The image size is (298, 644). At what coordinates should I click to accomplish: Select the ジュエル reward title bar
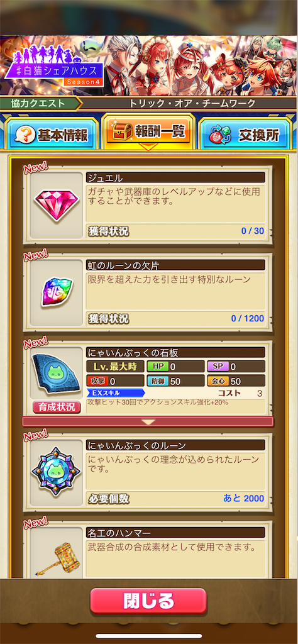[175, 177]
